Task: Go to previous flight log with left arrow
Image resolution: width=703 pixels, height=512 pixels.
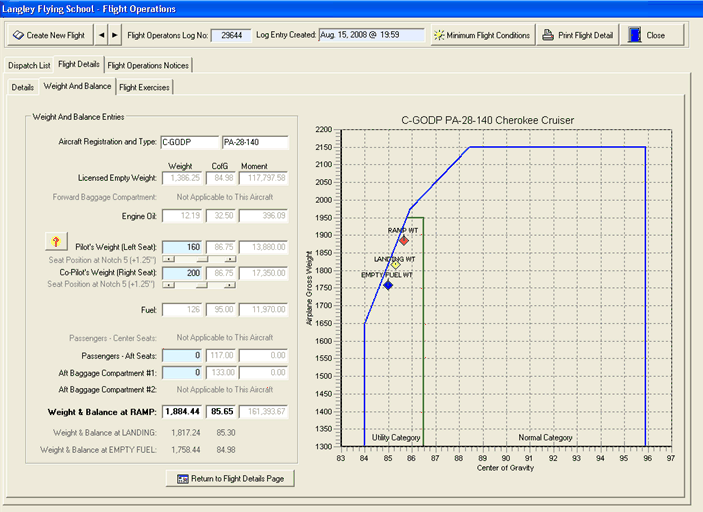Action: click(x=101, y=35)
